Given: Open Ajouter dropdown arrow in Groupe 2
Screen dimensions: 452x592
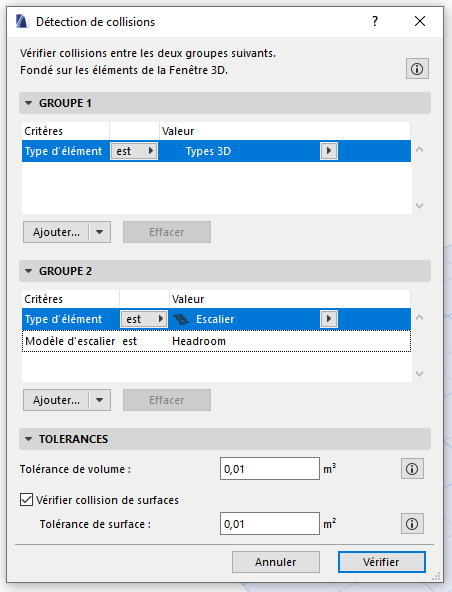Looking at the screenshot, I should tap(100, 400).
